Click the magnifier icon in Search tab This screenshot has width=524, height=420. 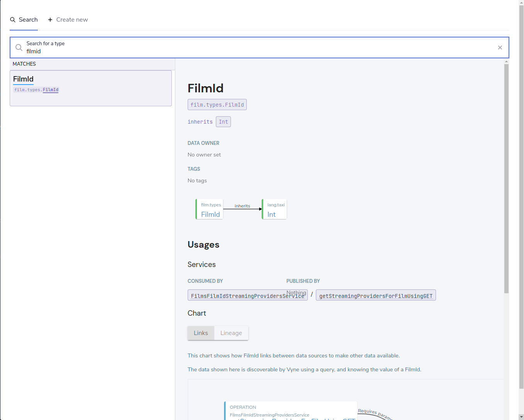point(13,20)
